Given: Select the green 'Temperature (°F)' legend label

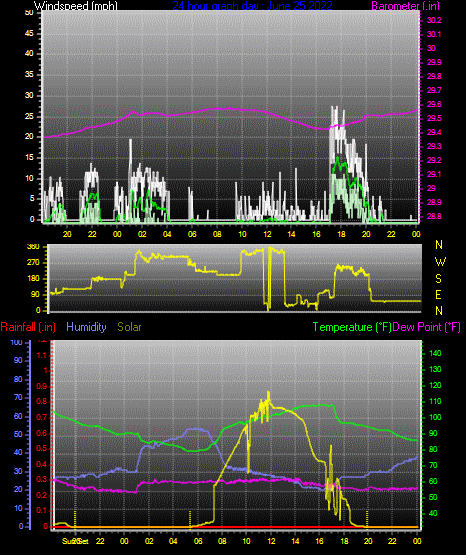Looking at the screenshot, I should coord(352,327).
